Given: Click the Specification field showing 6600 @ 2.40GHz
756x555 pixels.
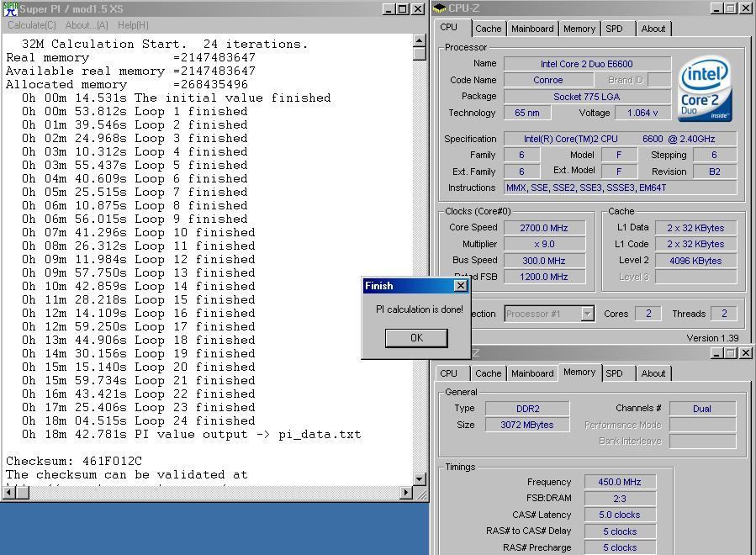Looking at the screenshot, I should [x=620, y=139].
